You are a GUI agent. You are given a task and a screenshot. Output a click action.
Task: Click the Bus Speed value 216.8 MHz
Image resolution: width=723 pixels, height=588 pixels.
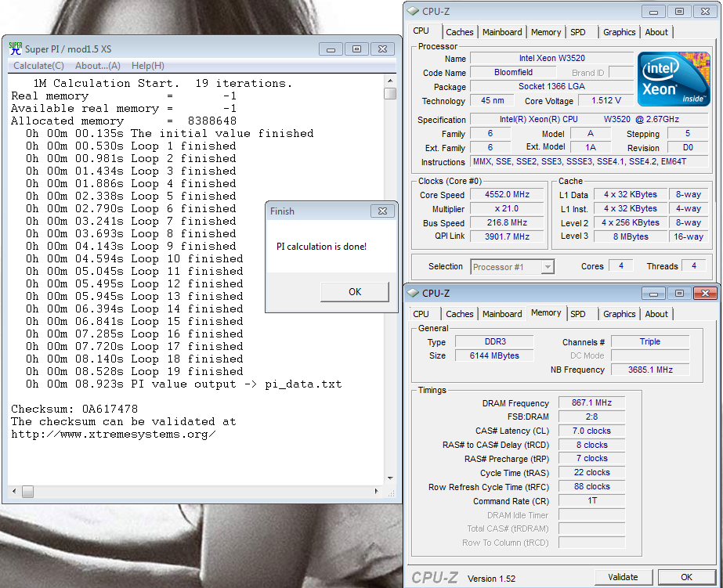tap(507, 222)
